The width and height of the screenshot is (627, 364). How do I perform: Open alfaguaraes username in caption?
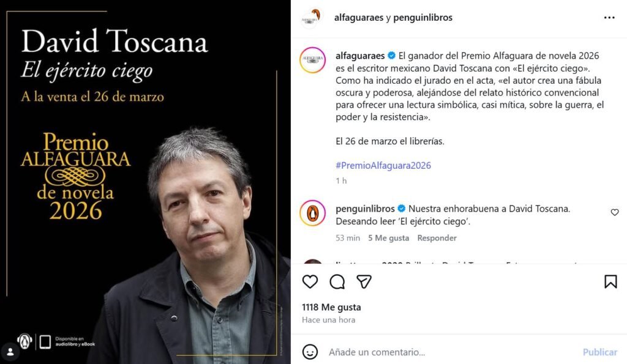pos(360,56)
